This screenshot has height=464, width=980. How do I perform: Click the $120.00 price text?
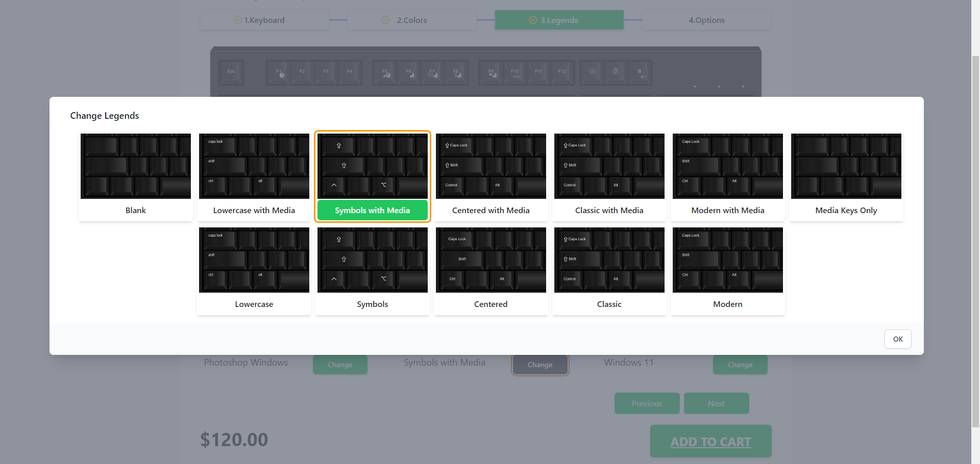click(234, 440)
